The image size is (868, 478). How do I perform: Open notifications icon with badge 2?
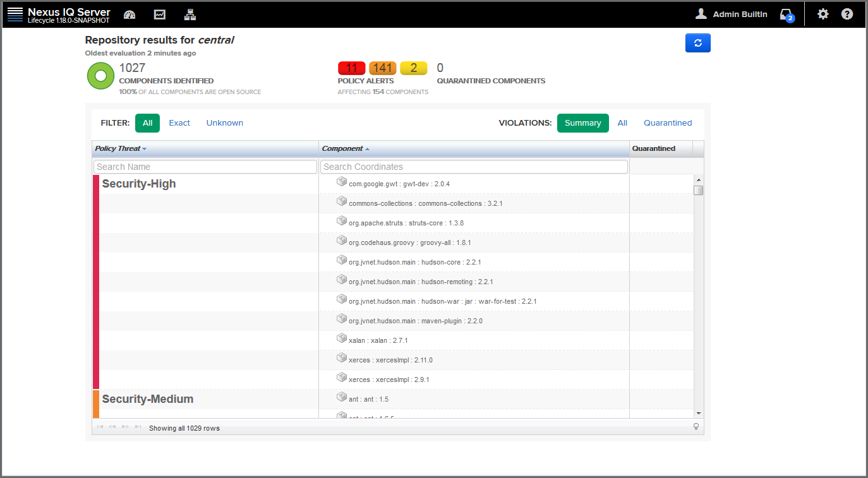click(787, 15)
